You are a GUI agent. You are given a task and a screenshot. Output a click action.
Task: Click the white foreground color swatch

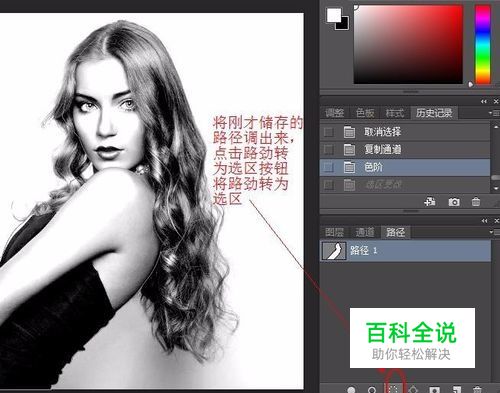(333, 15)
